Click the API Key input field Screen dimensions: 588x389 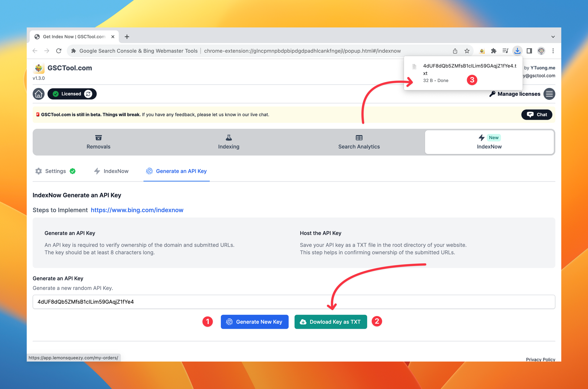point(294,301)
